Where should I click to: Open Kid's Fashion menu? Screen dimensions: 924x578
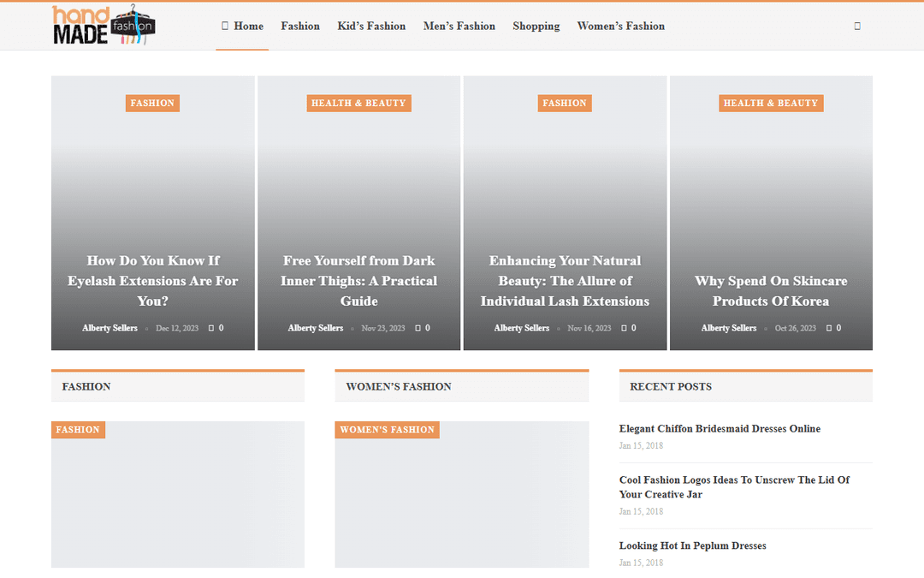click(371, 26)
